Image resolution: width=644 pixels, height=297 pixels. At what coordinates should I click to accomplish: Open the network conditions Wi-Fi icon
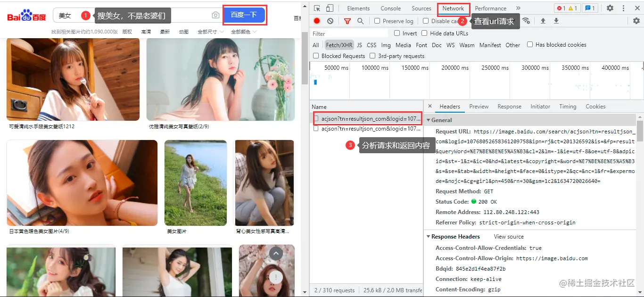tap(526, 21)
